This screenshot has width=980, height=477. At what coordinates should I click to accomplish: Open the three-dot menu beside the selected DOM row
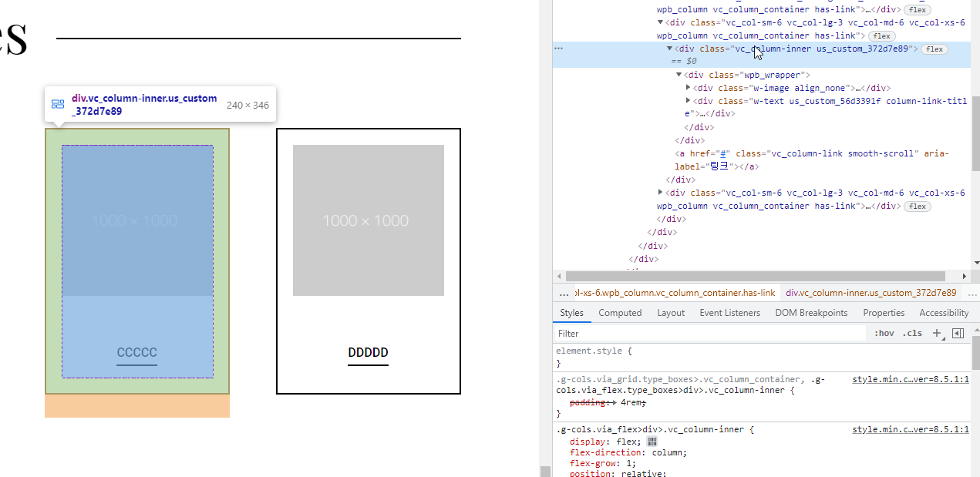click(x=559, y=49)
